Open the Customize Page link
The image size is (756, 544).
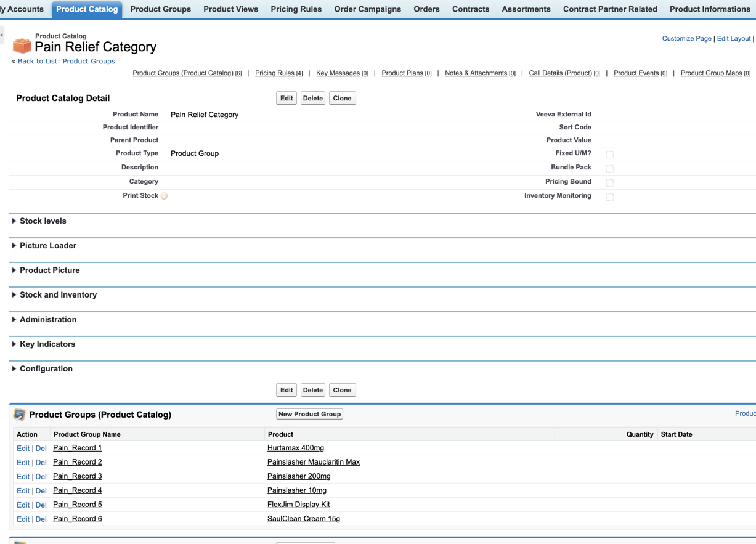coord(686,38)
